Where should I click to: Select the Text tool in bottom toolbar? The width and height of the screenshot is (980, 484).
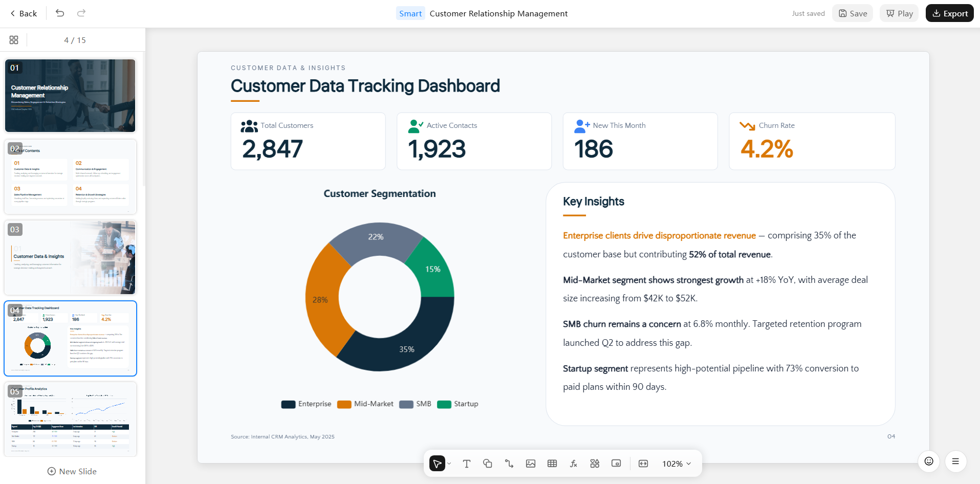click(x=466, y=464)
